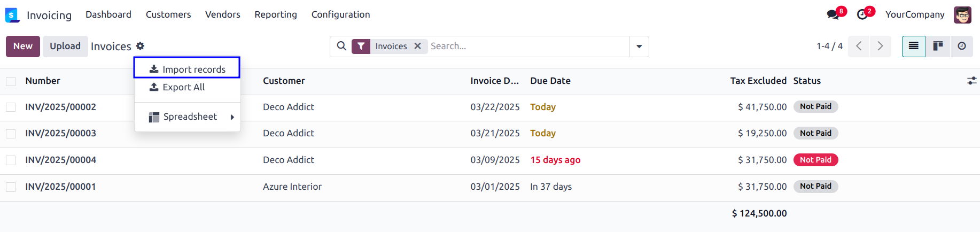
Task: Click the Invoicing app title
Action: pos(49,15)
